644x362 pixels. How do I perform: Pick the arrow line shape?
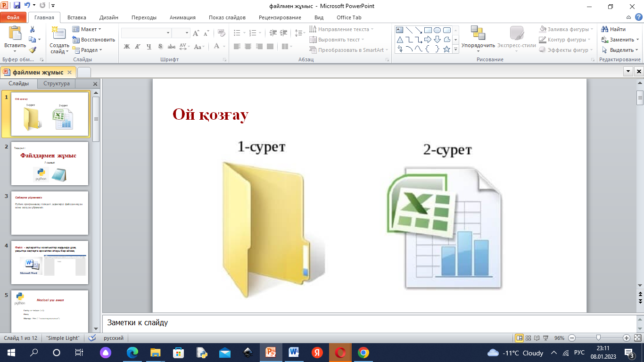pos(419,30)
